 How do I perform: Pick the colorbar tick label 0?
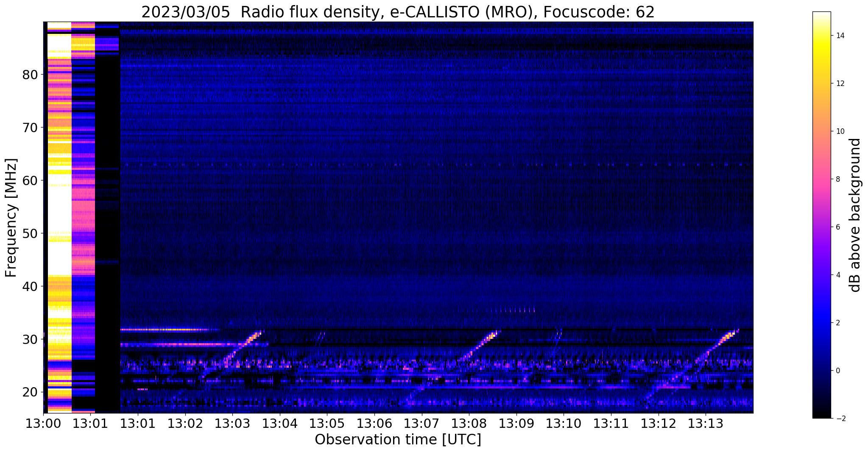click(837, 371)
